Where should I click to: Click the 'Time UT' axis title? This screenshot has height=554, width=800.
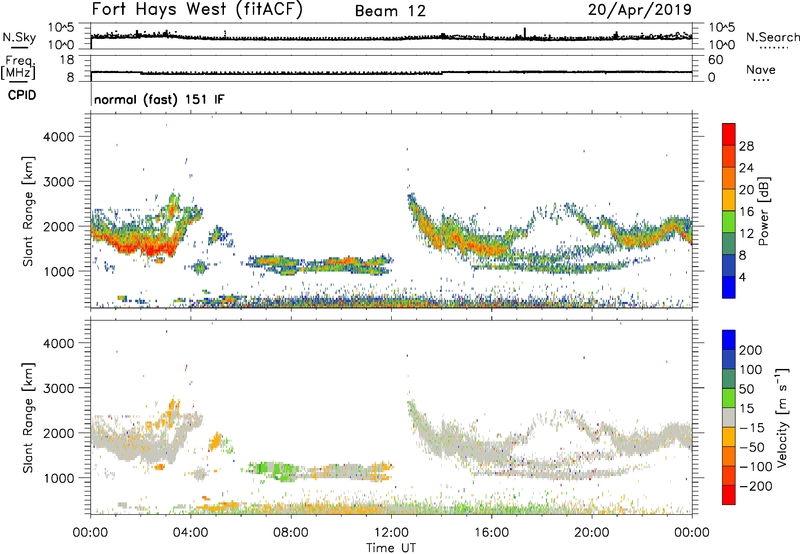pyautogui.click(x=391, y=548)
